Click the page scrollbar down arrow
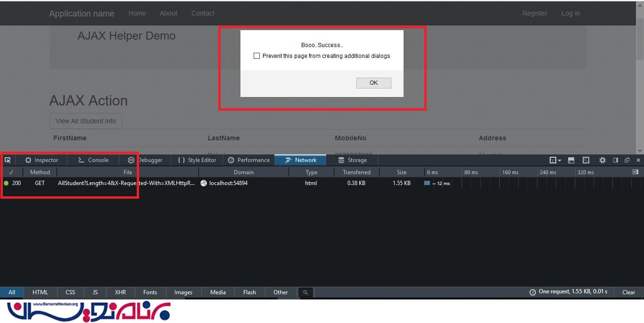This screenshot has width=644, height=323. pyautogui.click(x=640, y=150)
